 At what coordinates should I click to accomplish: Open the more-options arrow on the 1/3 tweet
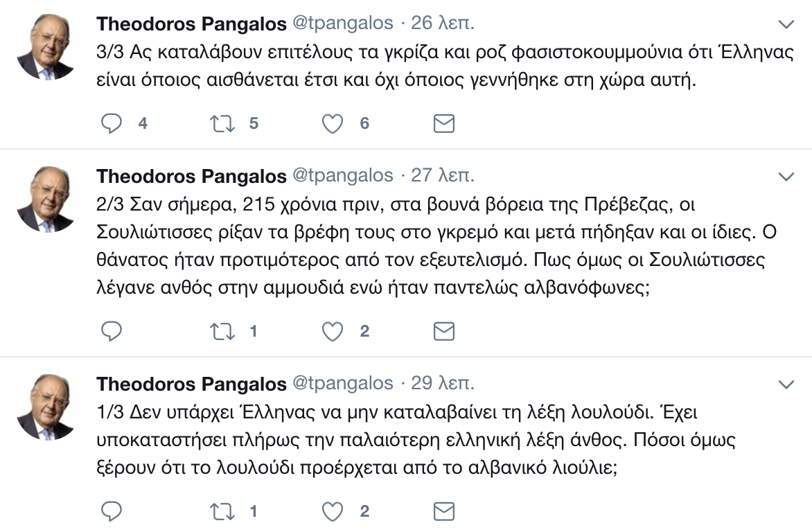coord(786,384)
